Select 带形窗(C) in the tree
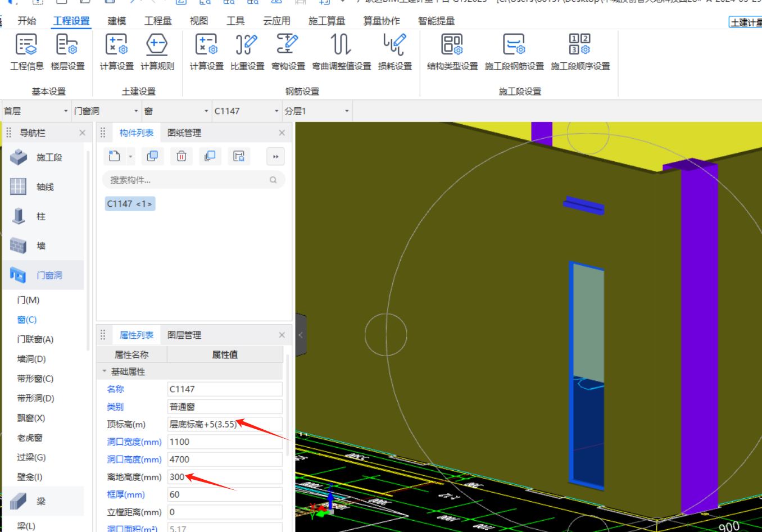Screen dimensions: 762x532 coord(35,379)
